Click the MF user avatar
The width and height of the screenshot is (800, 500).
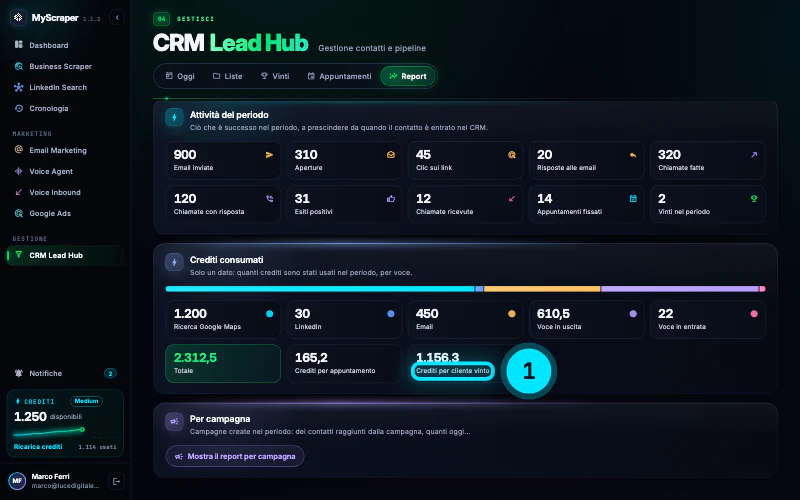click(17, 481)
